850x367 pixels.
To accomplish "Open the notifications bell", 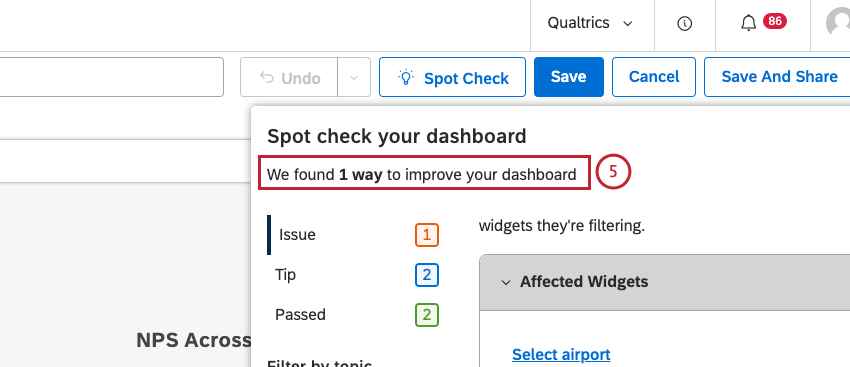I will 748,23.
